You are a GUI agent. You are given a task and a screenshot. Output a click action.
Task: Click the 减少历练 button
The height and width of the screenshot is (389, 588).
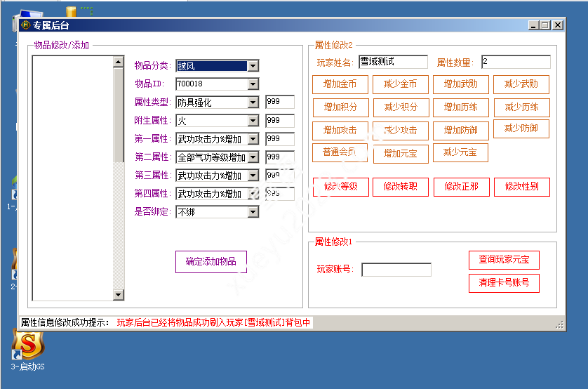(x=522, y=107)
